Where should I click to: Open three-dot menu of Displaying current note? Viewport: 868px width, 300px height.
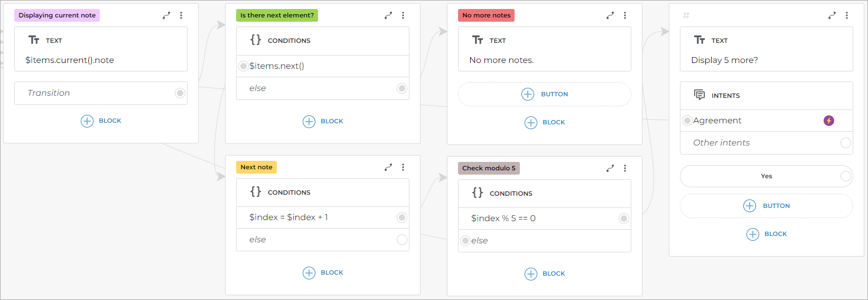pyautogui.click(x=181, y=15)
